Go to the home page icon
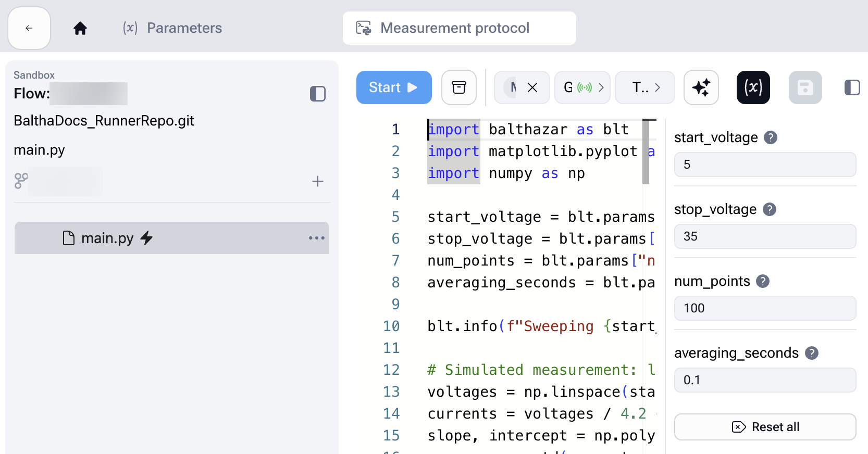 coord(80,28)
